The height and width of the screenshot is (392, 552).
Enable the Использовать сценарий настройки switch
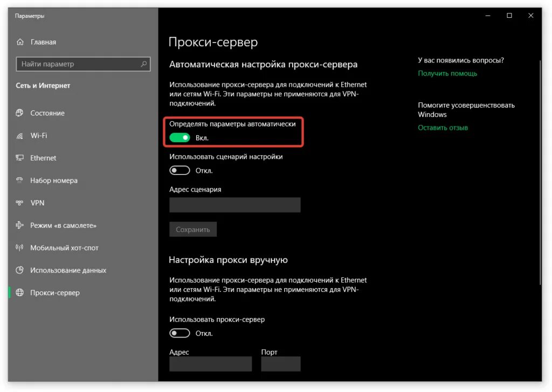(180, 171)
